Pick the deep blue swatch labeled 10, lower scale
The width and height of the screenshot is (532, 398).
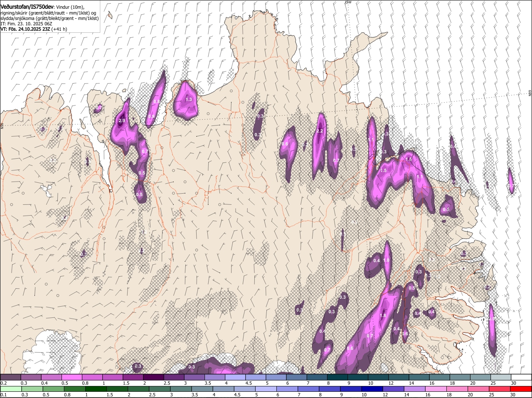372,389
